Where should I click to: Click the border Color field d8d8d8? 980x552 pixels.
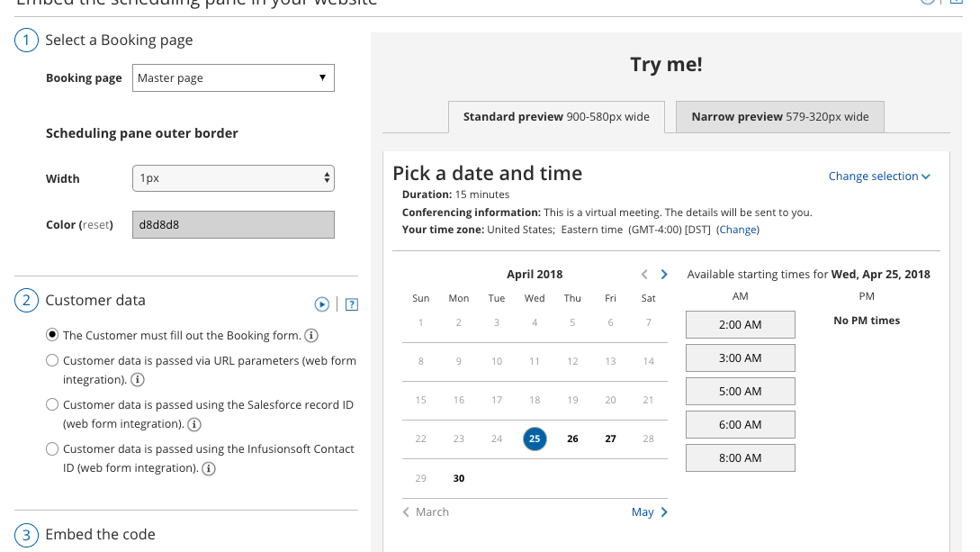click(x=233, y=224)
